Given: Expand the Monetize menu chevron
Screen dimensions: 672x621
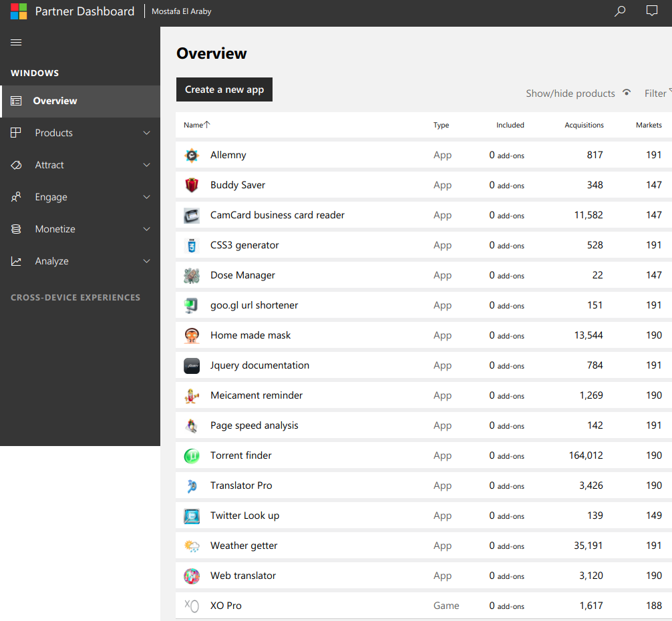Looking at the screenshot, I should click(146, 229).
